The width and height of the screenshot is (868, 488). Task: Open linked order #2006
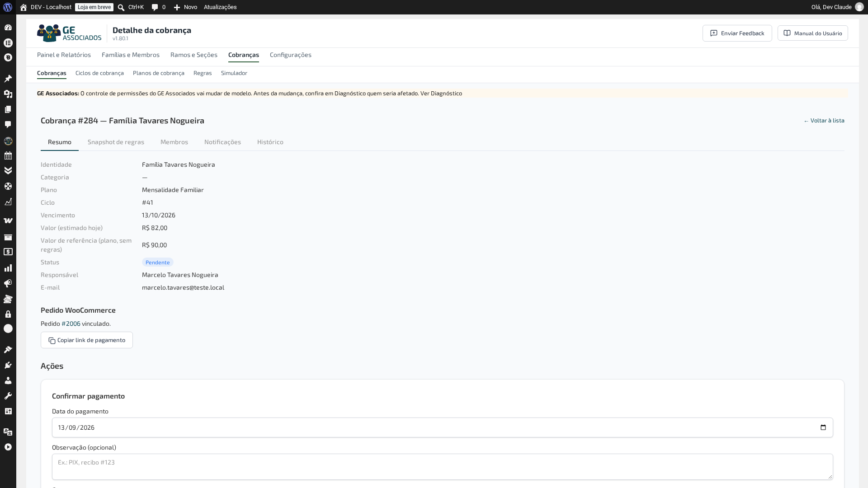click(71, 324)
